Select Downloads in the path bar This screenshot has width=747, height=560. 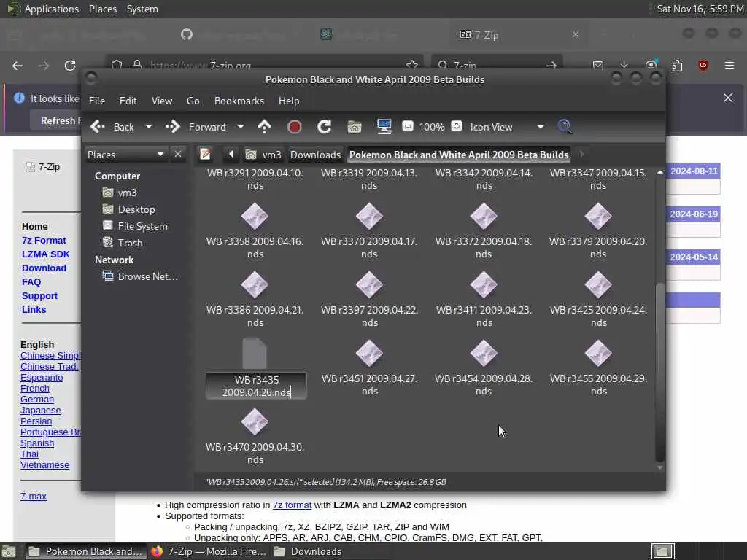[x=315, y=155]
